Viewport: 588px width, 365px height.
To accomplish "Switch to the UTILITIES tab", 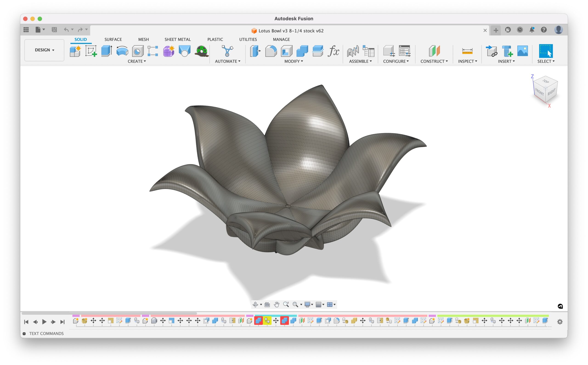I will [x=248, y=39].
